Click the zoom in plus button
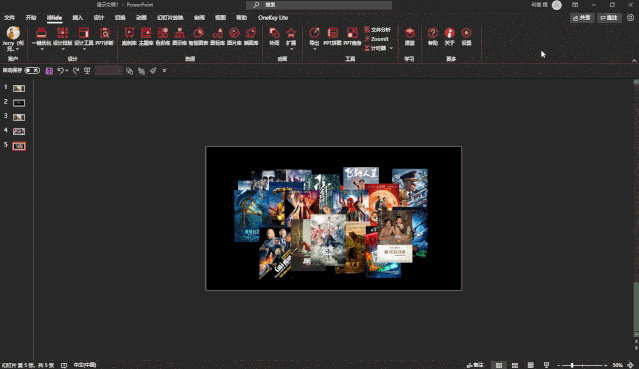 [x=606, y=365]
